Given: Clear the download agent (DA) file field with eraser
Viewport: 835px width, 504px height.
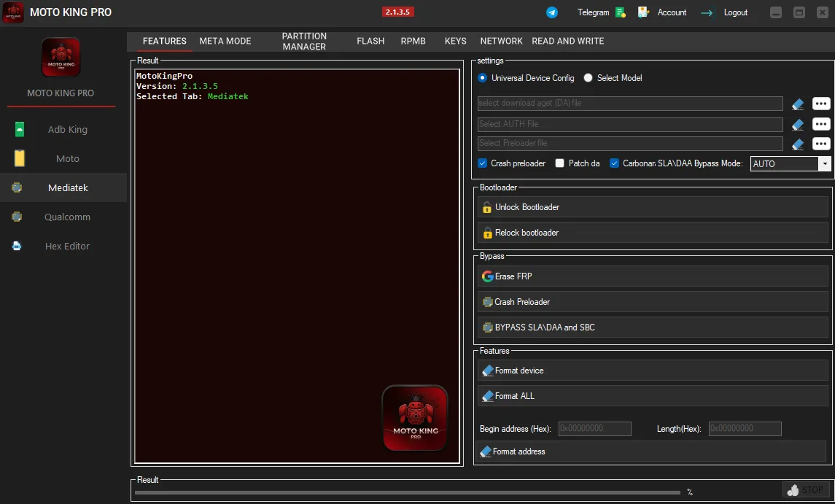Looking at the screenshot, I should 798,104.
